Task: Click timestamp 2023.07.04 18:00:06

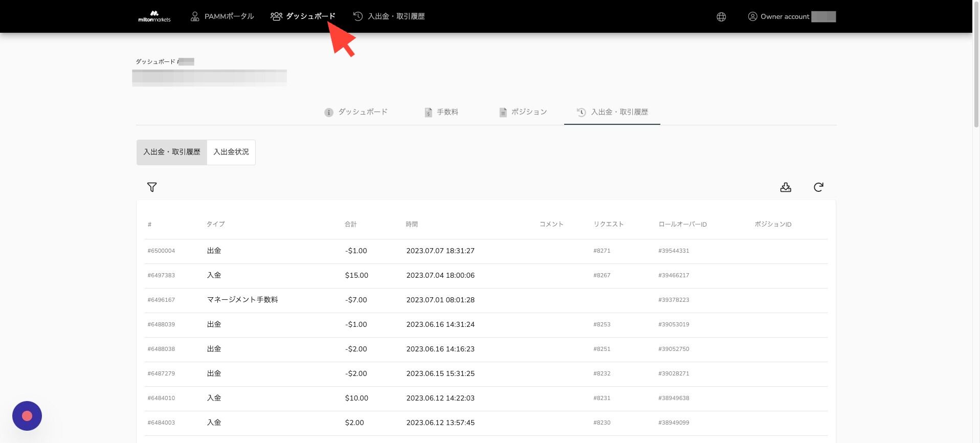Action: tap(440, 275)
